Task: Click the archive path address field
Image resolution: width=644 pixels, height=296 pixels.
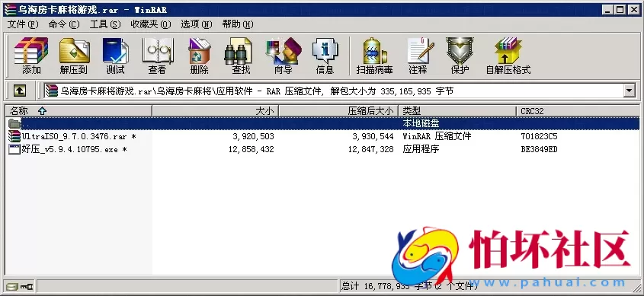Action: click(x=333, y=91)
